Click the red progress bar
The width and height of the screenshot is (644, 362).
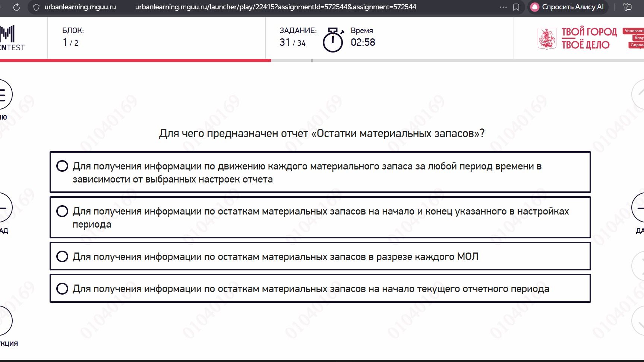135,60
